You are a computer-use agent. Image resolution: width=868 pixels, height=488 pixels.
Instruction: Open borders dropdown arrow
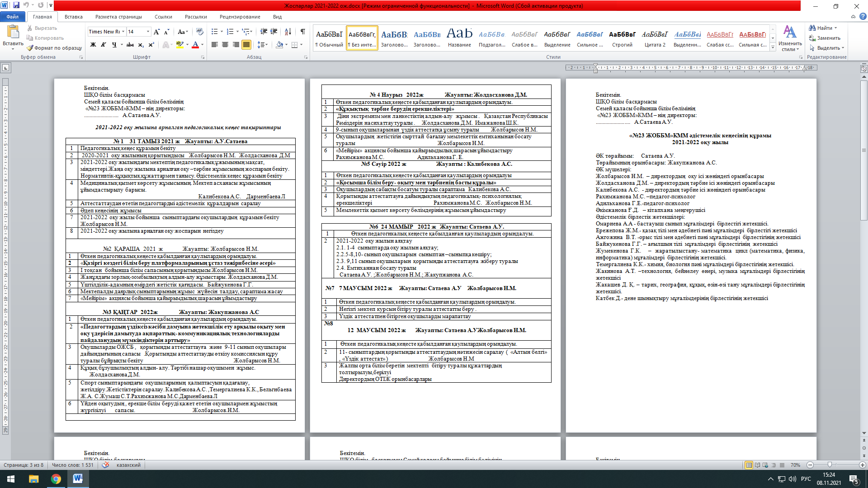click(301, 45)
